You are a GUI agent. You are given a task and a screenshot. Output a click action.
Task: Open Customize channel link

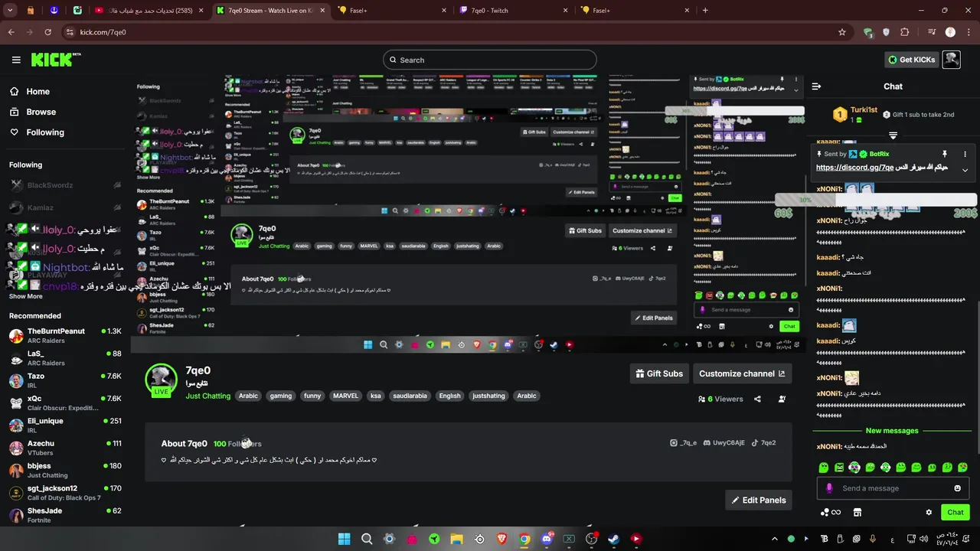[742, 373]
